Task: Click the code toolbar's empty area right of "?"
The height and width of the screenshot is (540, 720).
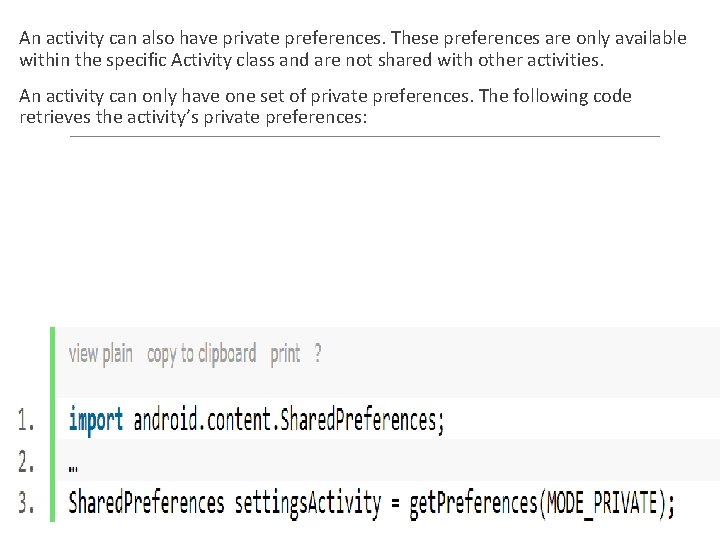Action: point(520,354)
